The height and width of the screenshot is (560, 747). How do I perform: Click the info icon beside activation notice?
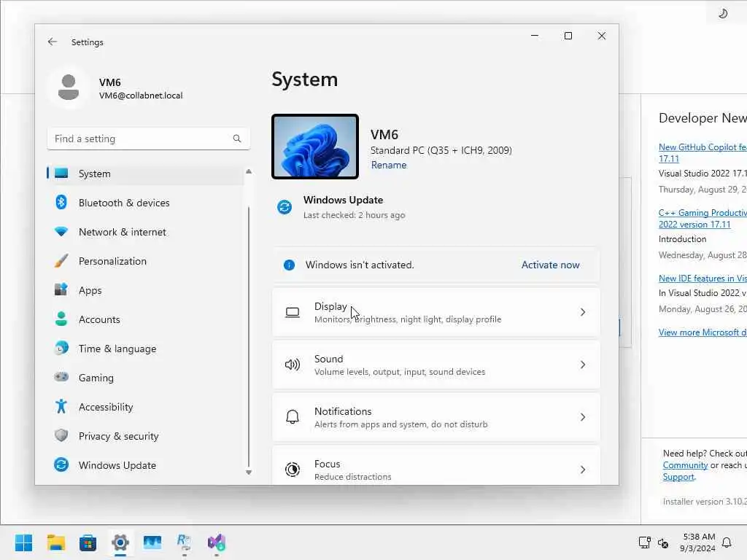[289, 265]
